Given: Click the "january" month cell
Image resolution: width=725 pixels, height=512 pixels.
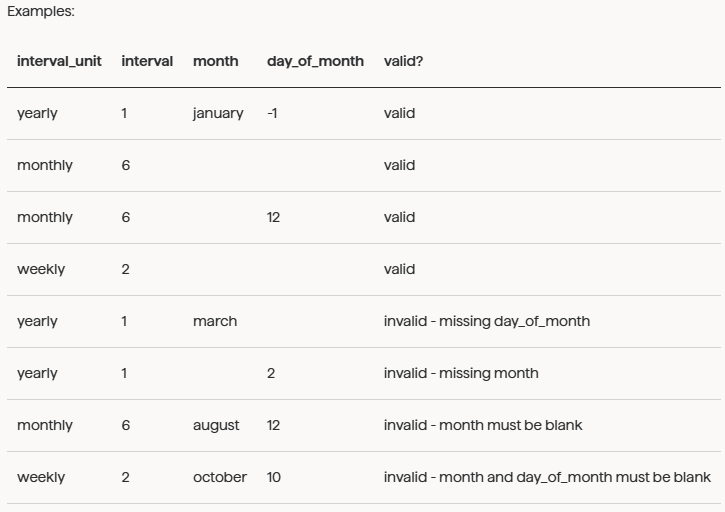Looking at the screenshot, I should [218, 113].
